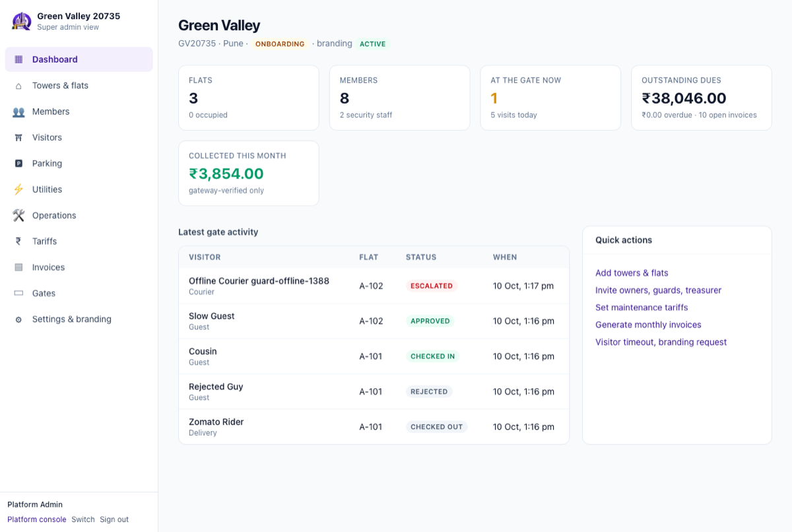The image size is (792, 532).
Task: Open Operations from the sidebar
Action: pos(79,215)
